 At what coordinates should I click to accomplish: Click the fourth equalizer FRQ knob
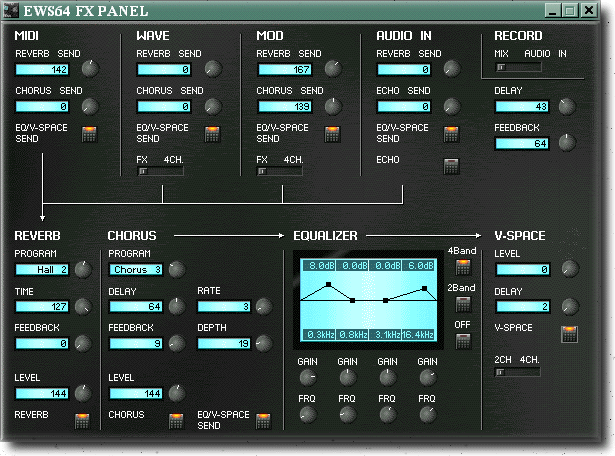pyautogui.click(x=428, y=415)
